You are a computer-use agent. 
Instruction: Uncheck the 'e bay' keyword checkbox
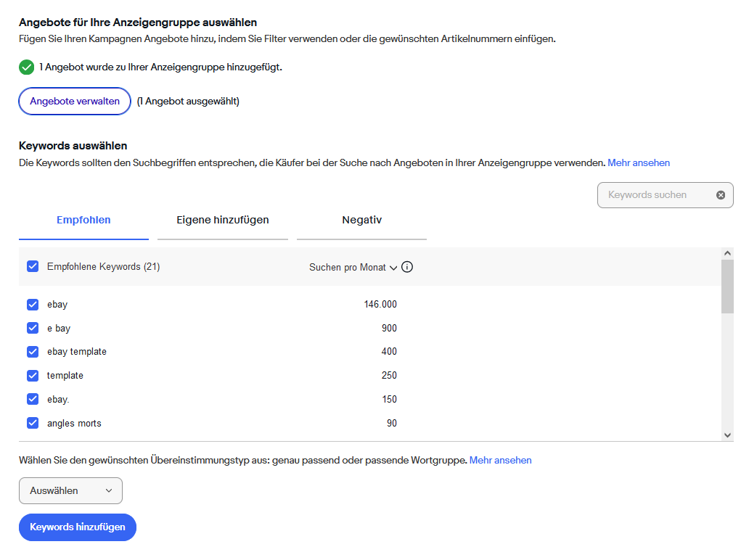33,328
